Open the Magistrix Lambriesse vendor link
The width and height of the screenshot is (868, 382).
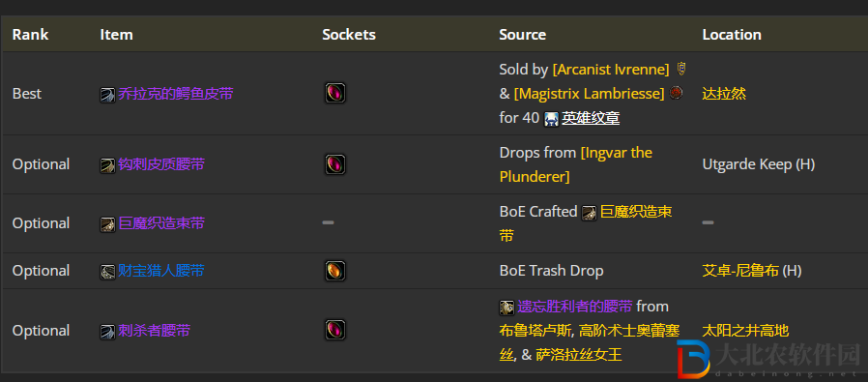coord(589,93)
